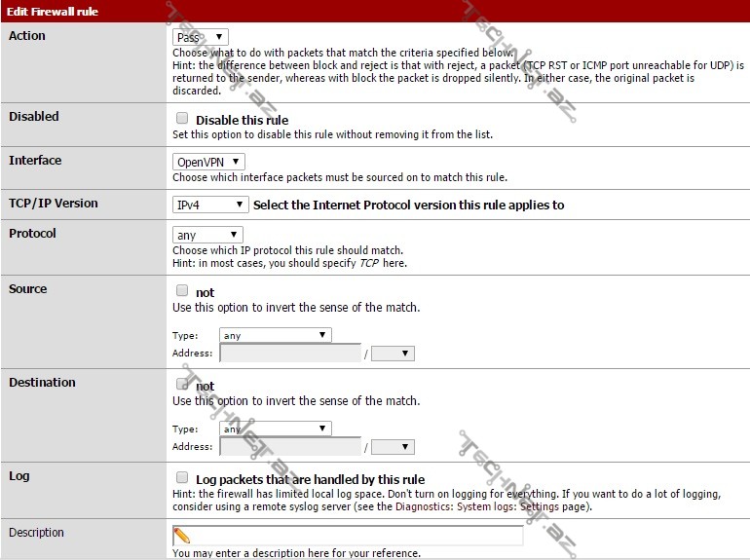
Task: Click the Destination Address input field
Action: (x=290, y=447)
